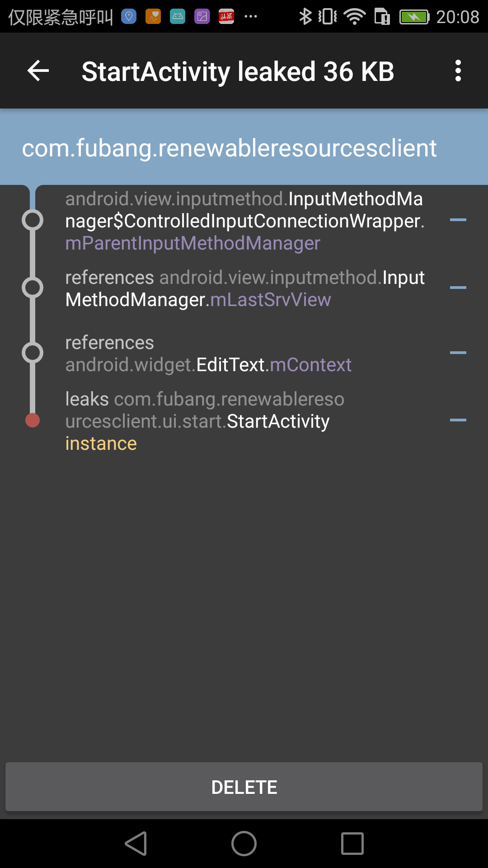Screen dimensions: 488x868
Task: Select the first circle node of the leak trace
Action: click(x=32, y=220)
